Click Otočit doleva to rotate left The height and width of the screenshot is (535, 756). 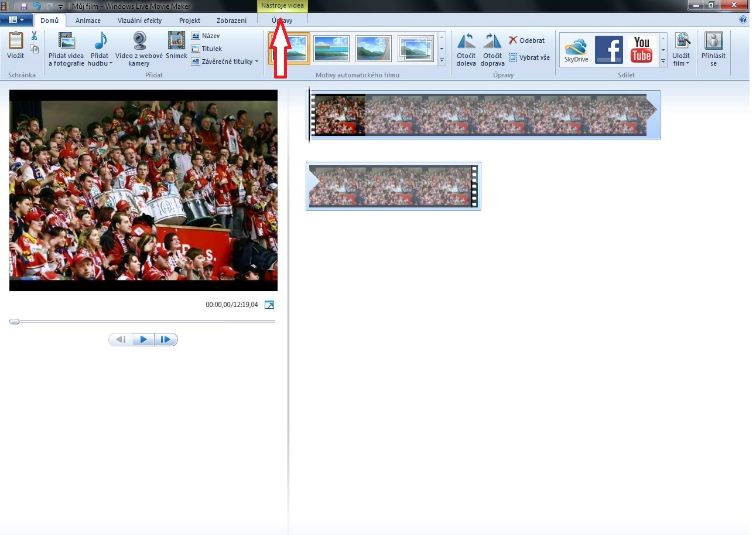(466, 49)
